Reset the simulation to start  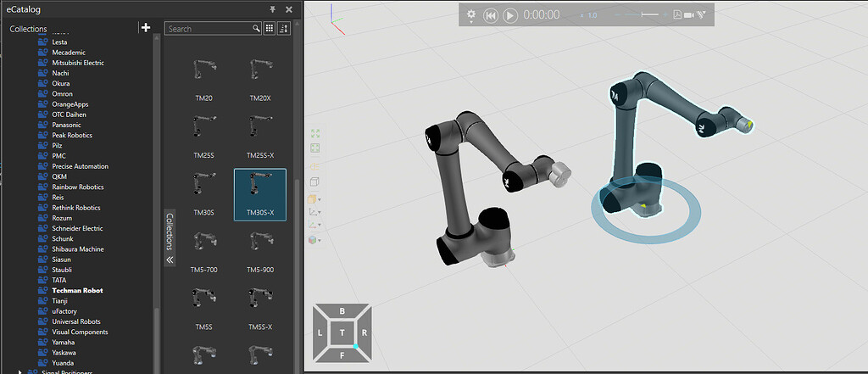(x=491, y=15)
